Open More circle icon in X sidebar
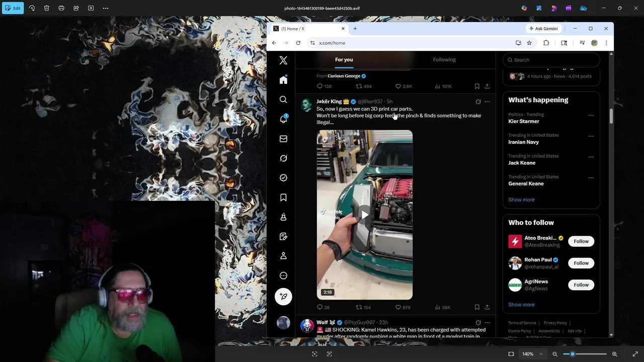644x362 pixels. (283, 276)
